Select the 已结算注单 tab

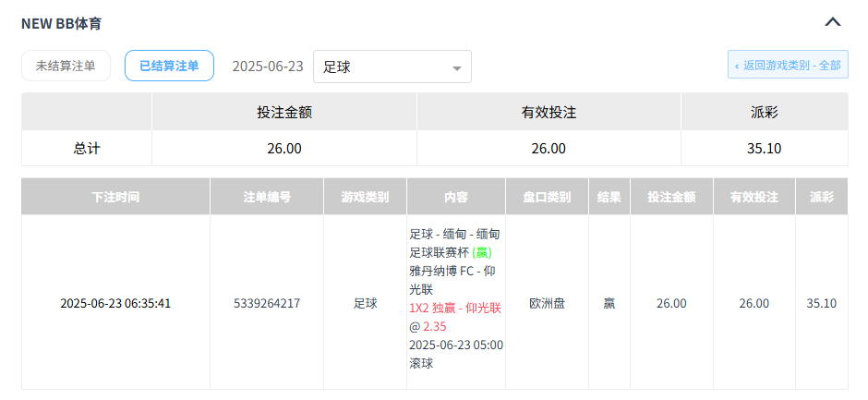tap(169, 66)
